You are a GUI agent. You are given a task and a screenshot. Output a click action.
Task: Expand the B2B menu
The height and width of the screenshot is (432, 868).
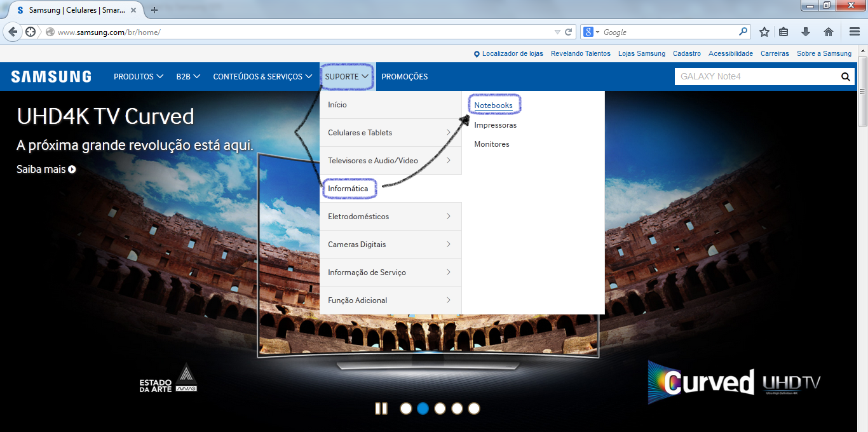click(x=188, y=76)
